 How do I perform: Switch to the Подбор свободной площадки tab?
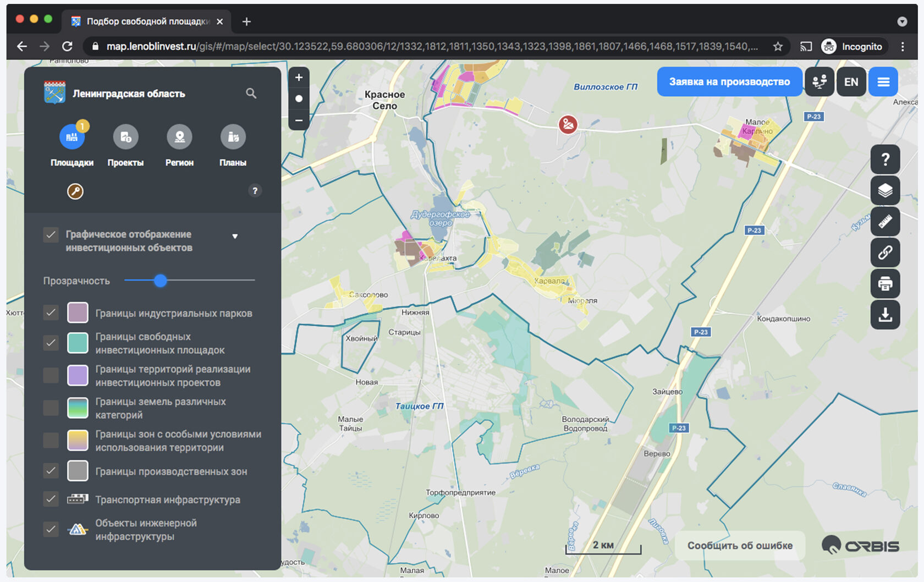click(147, 21)
